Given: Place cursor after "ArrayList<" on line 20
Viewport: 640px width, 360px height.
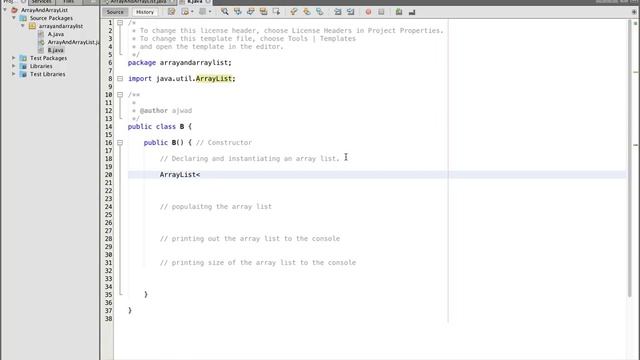Looking at the screenshot, I should pos(201,175).
